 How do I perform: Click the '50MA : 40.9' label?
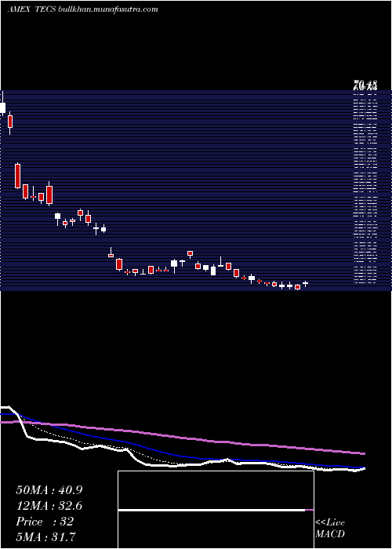pyautogui.click(x=49, y=490)
